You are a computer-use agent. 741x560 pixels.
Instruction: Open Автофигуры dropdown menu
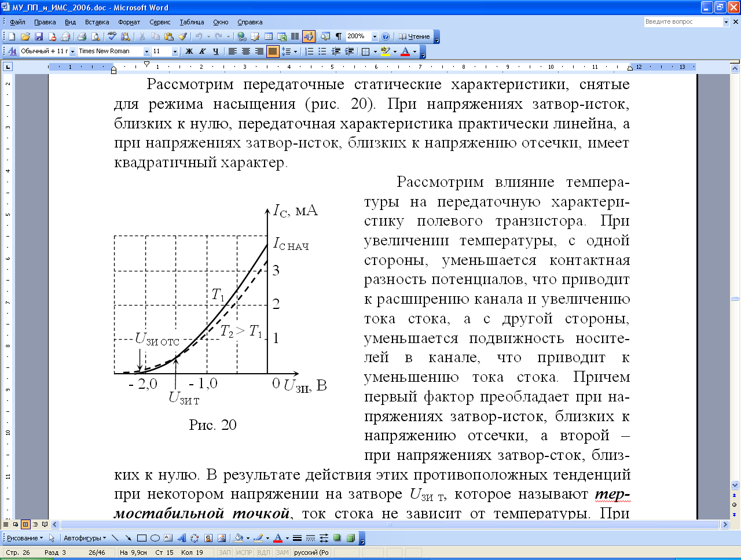point(85,538)
